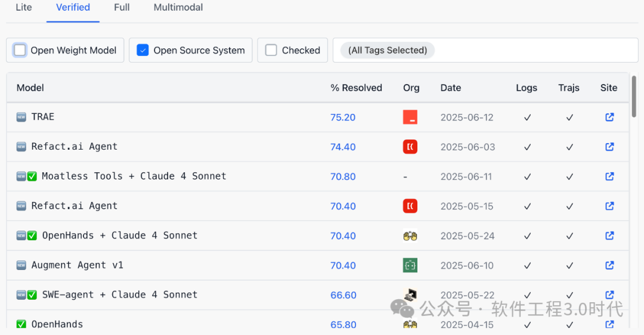Click the NEW badge beside Augment Agent v1

(21, 265)
